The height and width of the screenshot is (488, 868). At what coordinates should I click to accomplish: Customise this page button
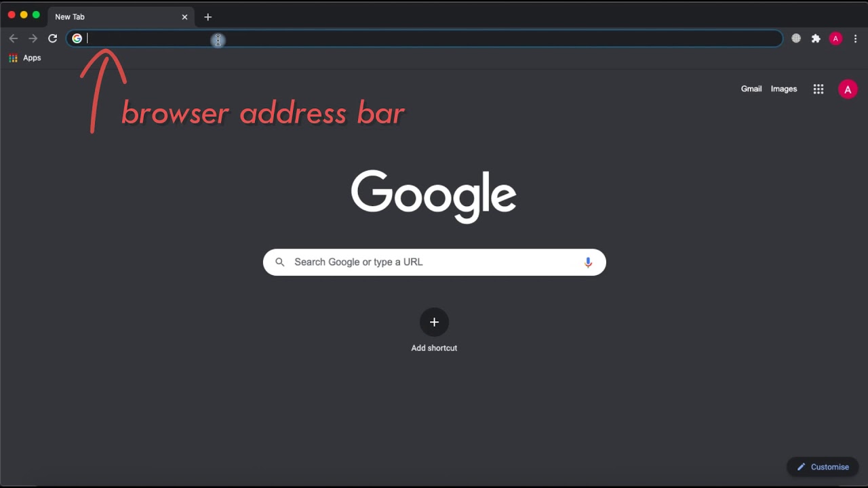pos(823,467)
